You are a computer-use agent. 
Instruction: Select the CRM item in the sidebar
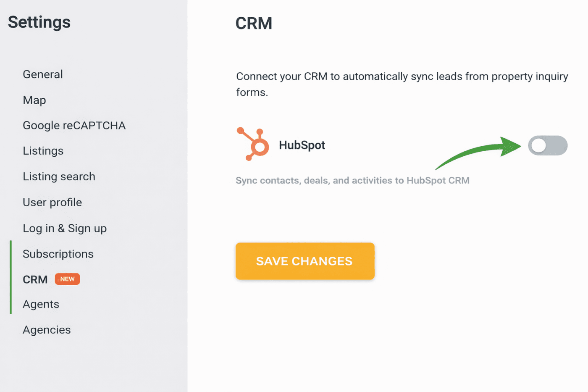pos(35,279)
